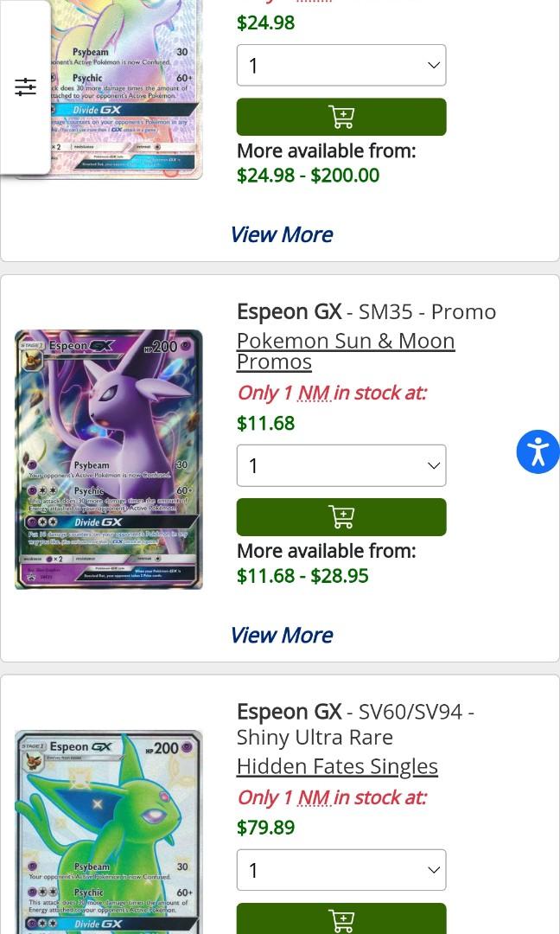
Task: Add the SM35 Promo Espeon GX to cart
Action: pyautogui.click(x=341, y=517)
